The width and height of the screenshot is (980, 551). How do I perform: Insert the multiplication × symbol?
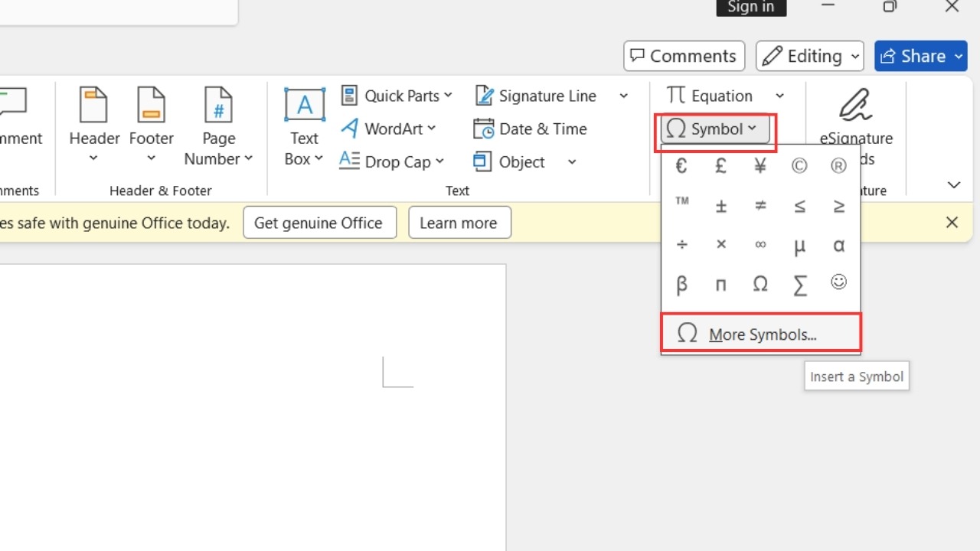[x=720, y=245]
